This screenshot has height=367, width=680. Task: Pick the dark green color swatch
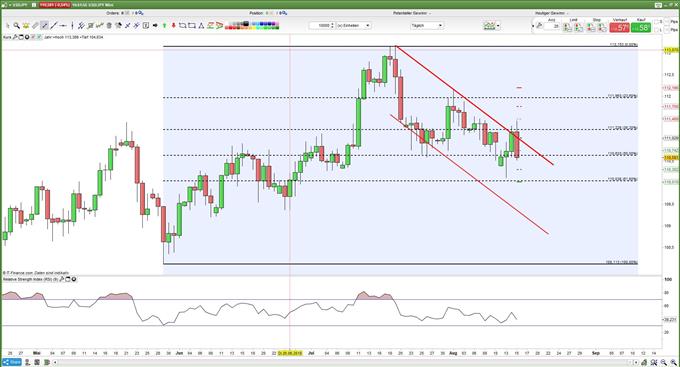(277, 28)
